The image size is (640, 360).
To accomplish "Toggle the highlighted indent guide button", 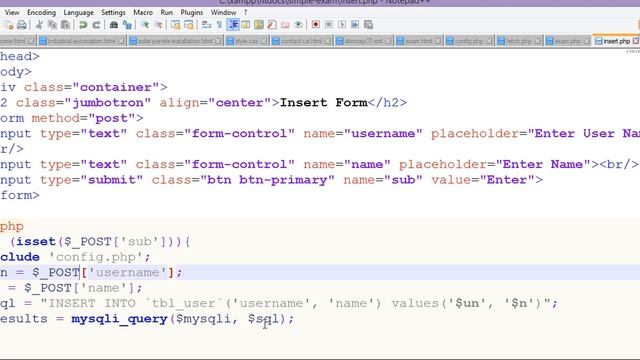I will point(233,25).
